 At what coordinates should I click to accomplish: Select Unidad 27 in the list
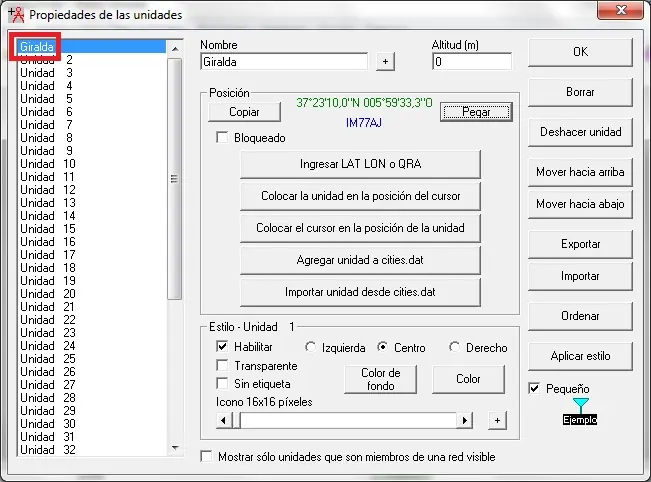(91, 385)
